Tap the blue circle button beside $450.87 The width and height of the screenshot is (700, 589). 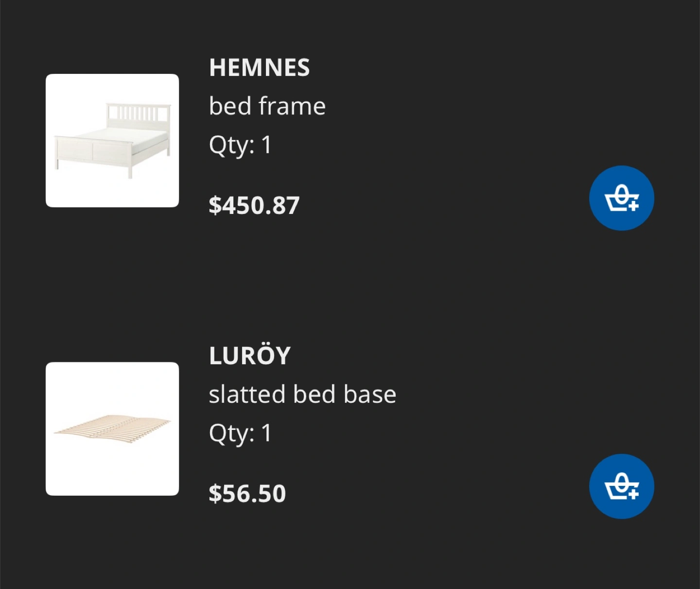pos(621,198)
